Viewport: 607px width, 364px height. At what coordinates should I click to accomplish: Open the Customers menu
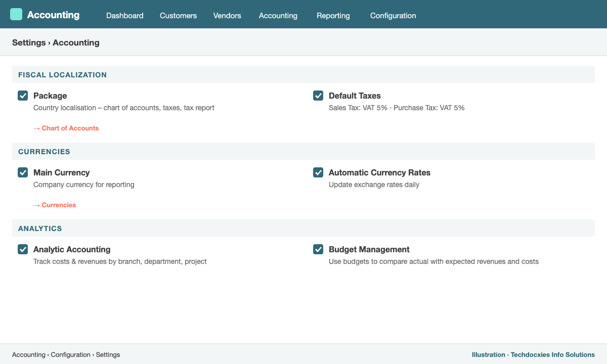[178, 16]
